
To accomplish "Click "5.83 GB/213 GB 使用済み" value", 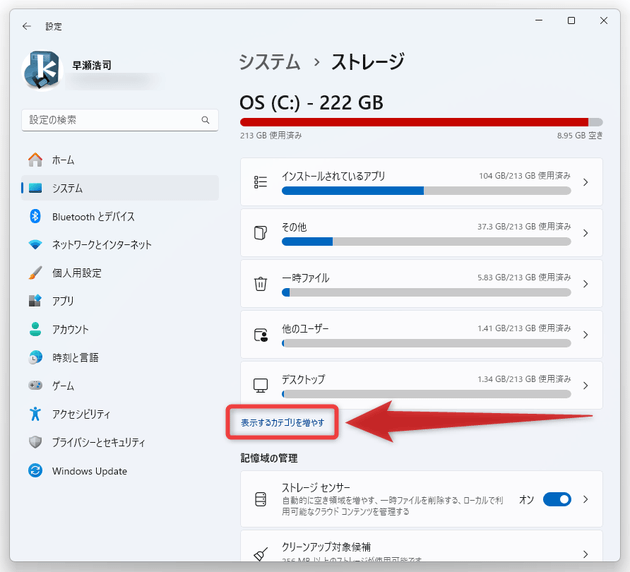I will (x=524, y=277).
